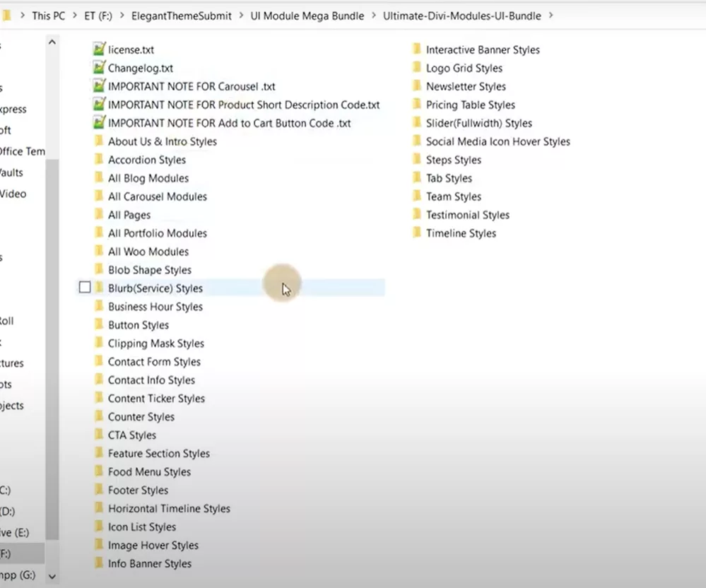The image size is (706, 588).
Task: Select the Social Media Icon Hover Styles name
Action: (498, 141)
